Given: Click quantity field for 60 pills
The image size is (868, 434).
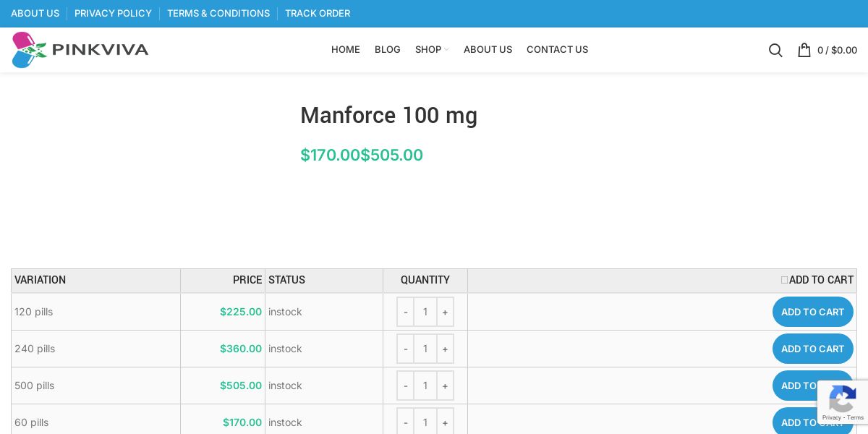Looking at the screenshot, I should click(x=425, y=422).
